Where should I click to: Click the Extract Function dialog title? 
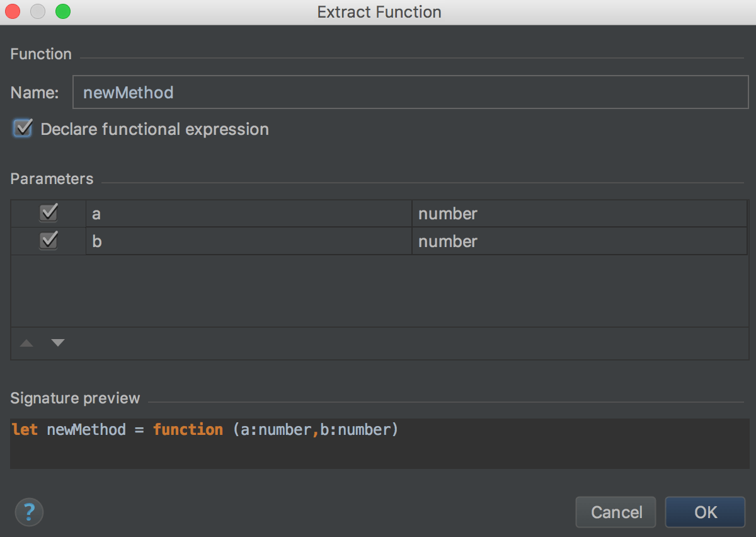tap(378, 11)
